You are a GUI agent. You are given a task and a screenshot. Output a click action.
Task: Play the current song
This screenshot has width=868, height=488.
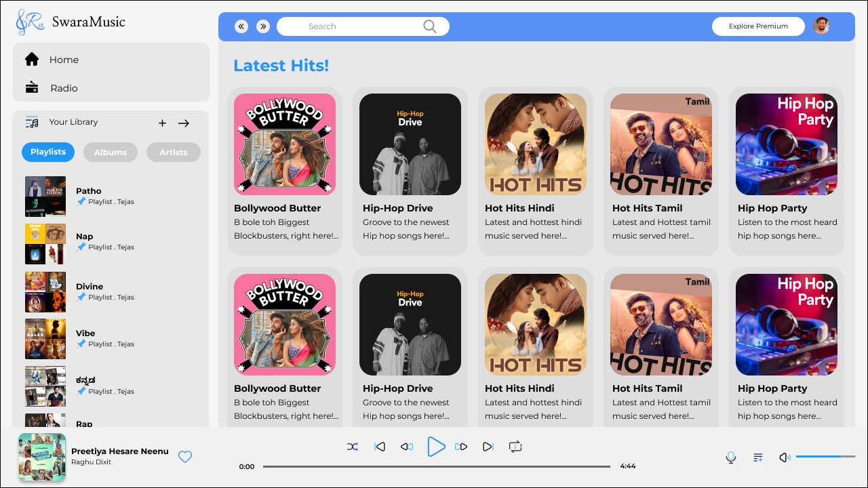(436, 447)
